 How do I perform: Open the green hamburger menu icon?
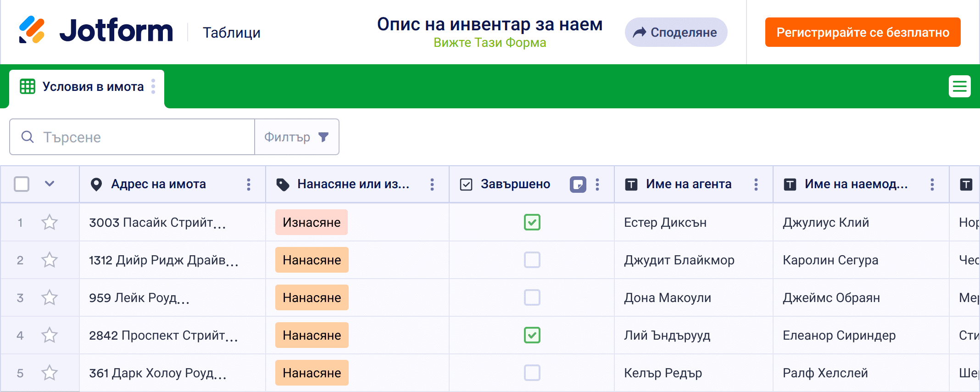(959, 86)
